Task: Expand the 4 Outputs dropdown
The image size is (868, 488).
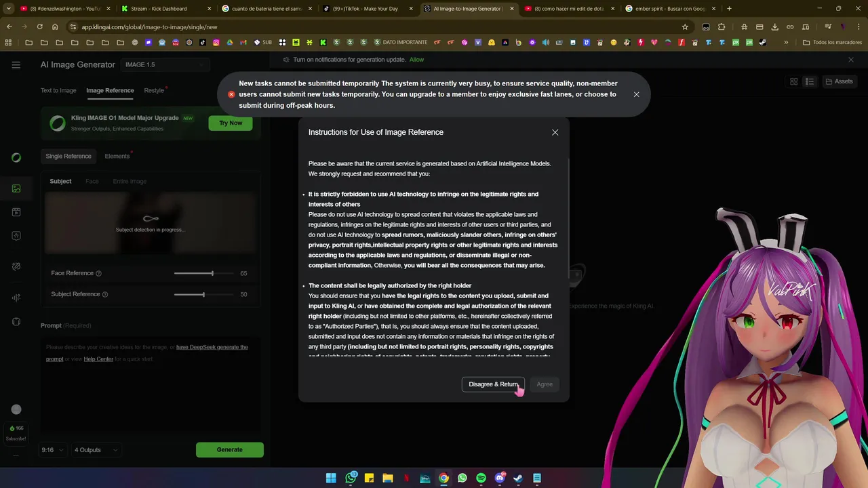Action: (x=96, y=450)
